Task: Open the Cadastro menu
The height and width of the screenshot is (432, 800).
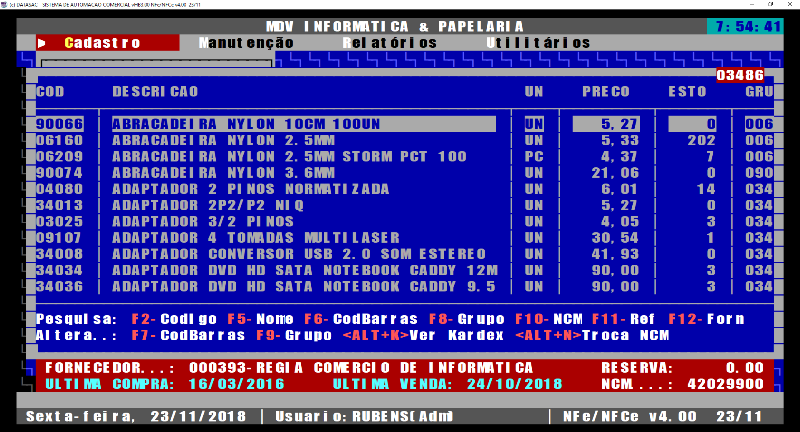Action: [103, 43]
